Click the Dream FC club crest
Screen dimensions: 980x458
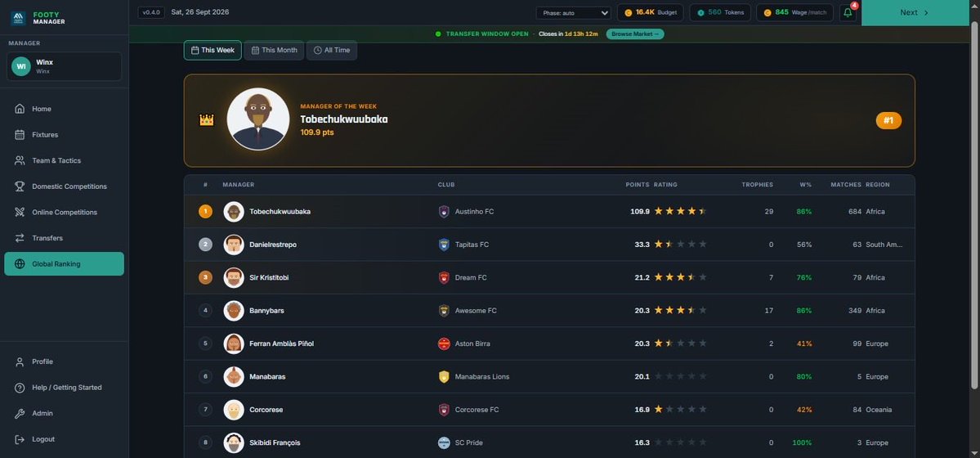click(x=444, y=277)
